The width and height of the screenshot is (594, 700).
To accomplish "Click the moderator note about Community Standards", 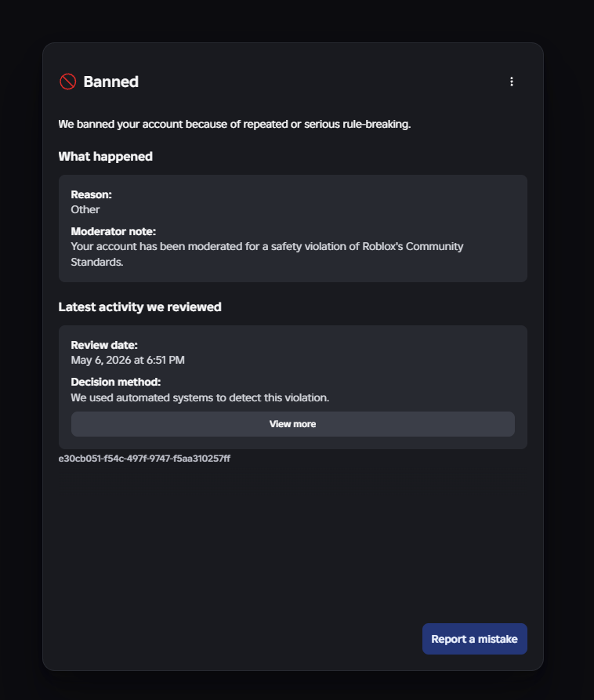I will pyautogui.click(x=267, y=254).
